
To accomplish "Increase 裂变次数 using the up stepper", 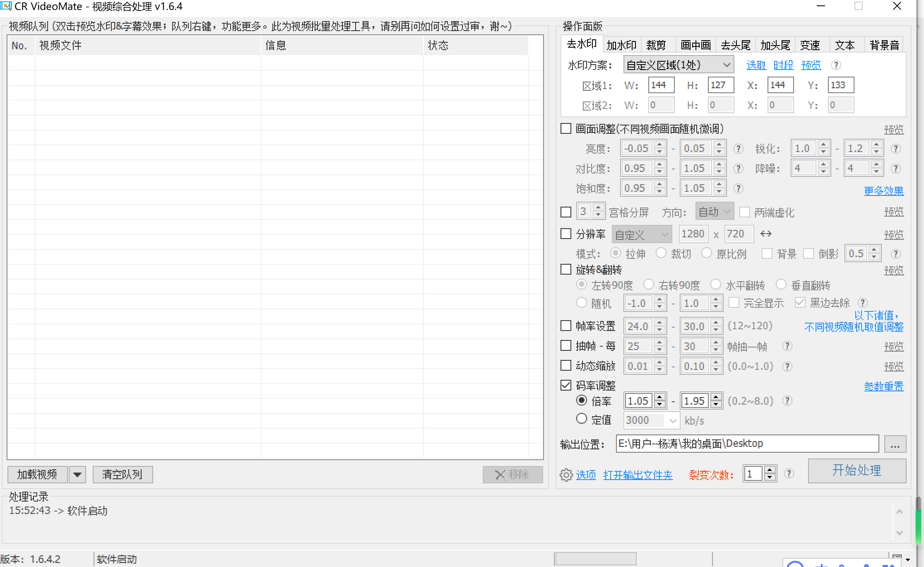I will pyautogui.click(x=770, y=470).
